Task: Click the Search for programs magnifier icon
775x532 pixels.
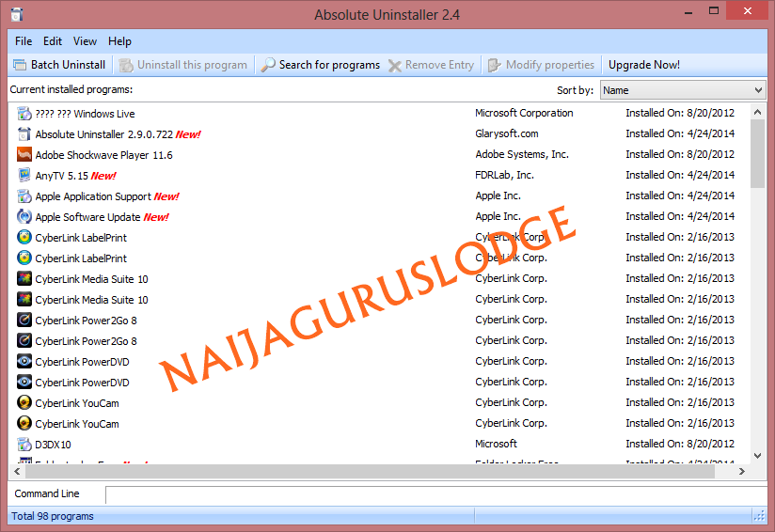Action: (268, 65)
